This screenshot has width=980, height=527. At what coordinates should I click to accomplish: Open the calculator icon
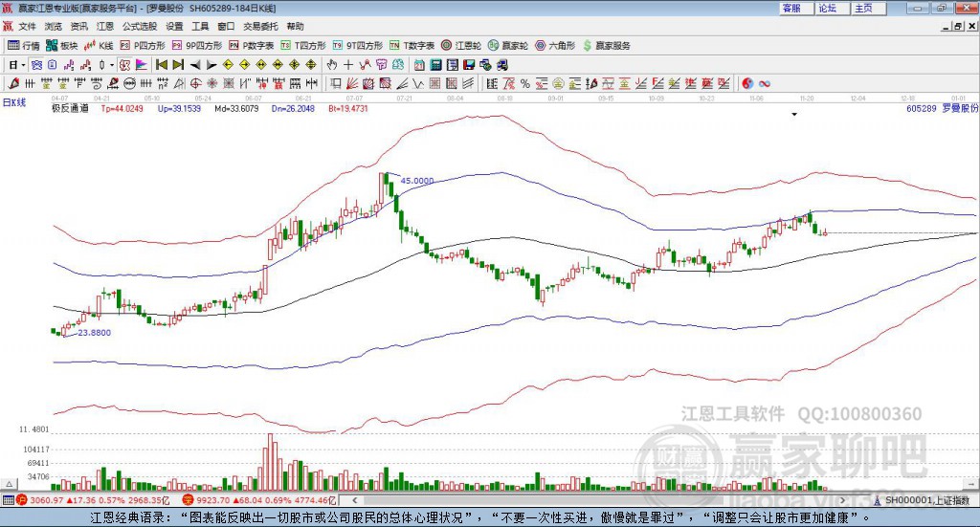click(436, 65)
